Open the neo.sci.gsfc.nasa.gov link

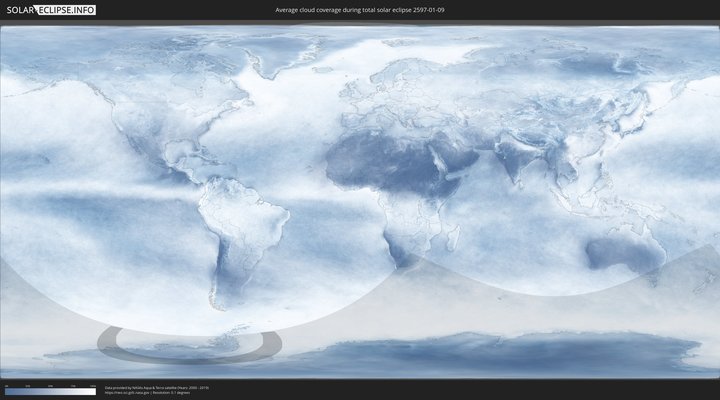[x=124, y=393]
